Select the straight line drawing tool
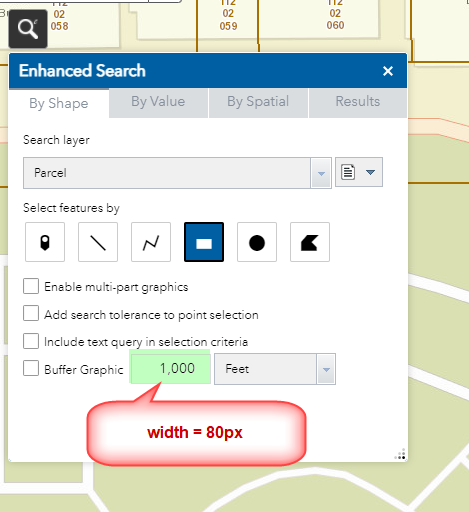The image size is (469, 512). [98, 242]
